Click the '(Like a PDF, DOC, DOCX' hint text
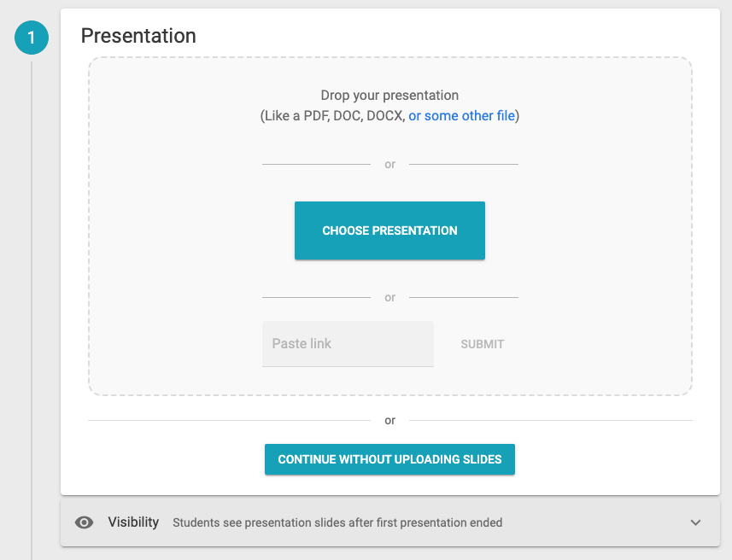The width and height of the screenshot is (732, 560). coord(332,116)
